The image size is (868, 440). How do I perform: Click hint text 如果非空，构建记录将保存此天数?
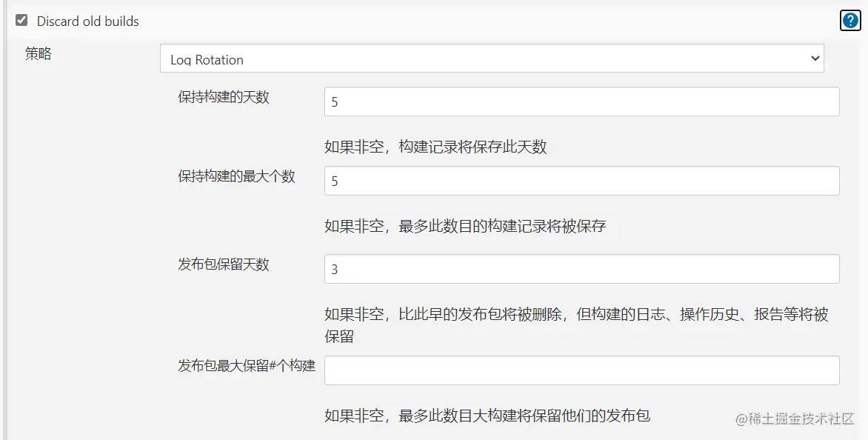pyautogui.click(x=435, y=147)
